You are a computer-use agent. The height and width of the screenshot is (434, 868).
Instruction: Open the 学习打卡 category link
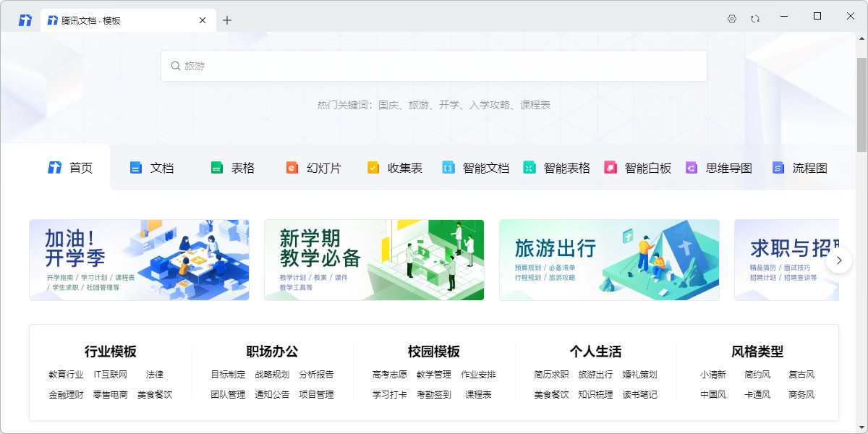pos(390,395)
